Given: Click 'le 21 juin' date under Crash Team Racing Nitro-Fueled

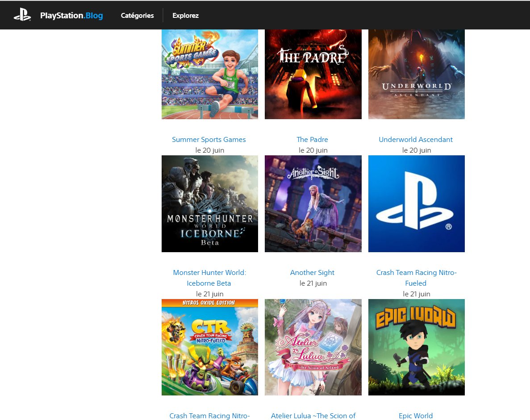Looking at the screenshot, I should pos(417,294).
